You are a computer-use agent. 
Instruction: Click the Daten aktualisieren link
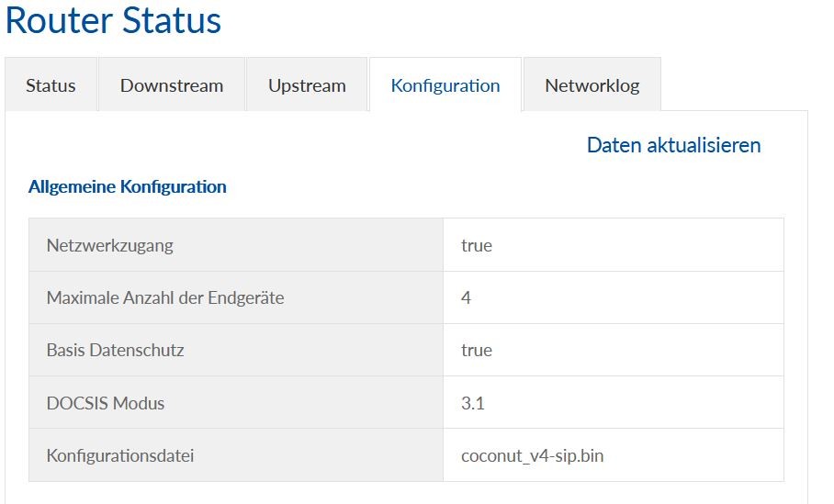(x=673, y=145)
